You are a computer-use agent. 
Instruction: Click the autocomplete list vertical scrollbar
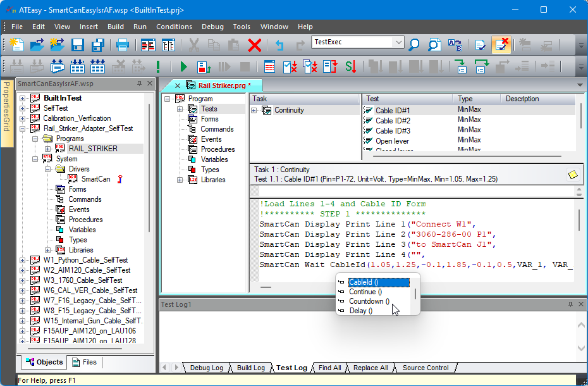[x=415, y=294]
